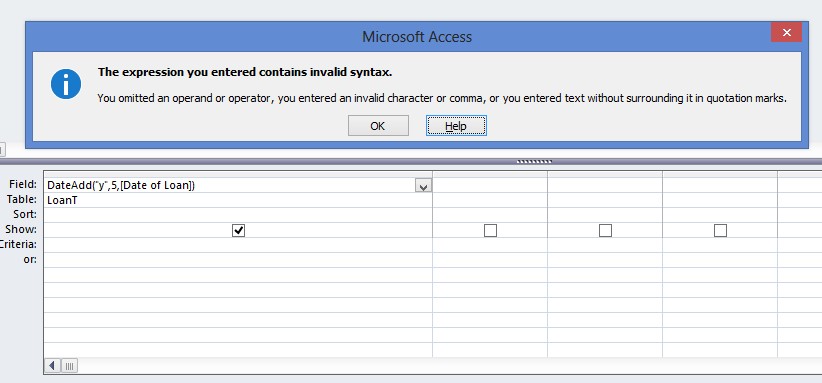Select the LoanT table cell
Viewport: 822px width, 383px height.
tap(238, 200)
